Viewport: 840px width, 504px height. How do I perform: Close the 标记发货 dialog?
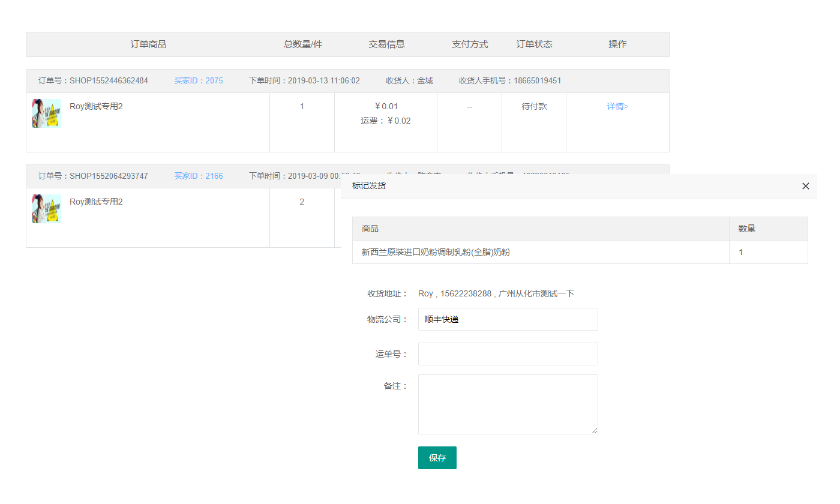805,186
